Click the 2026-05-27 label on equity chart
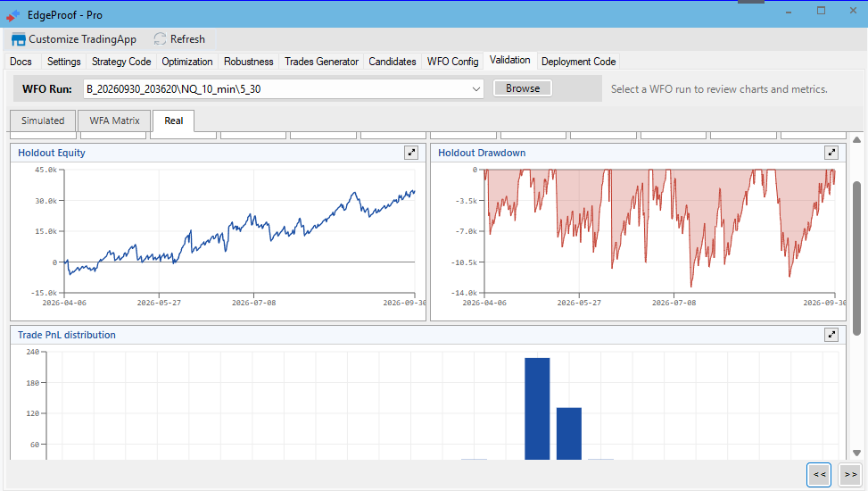Image resolution: width=868 pixels, height=491 pixels. point(159,303)
